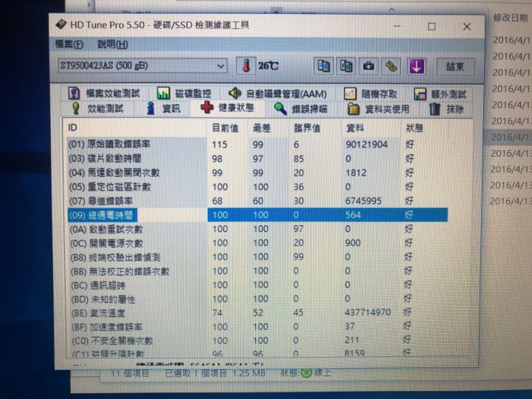Click the temperature thermometer icon
The height and width of the screenshot is (399, 532).
coord(246,66)
